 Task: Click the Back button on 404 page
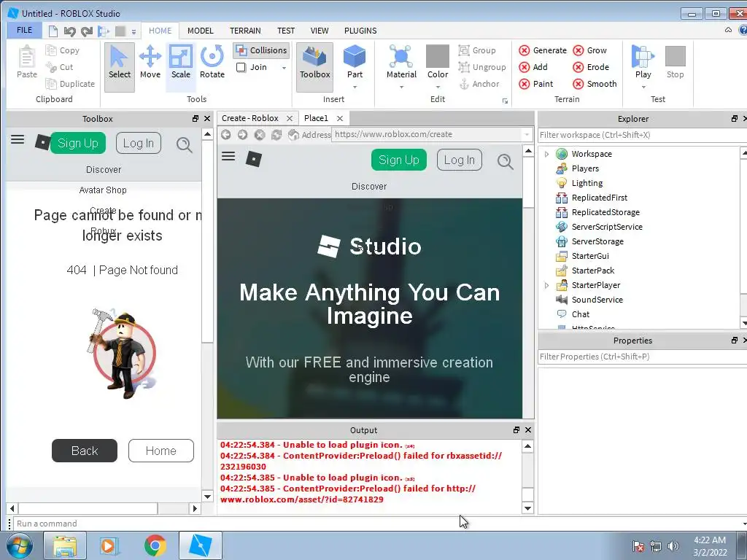tap(85, 451)
